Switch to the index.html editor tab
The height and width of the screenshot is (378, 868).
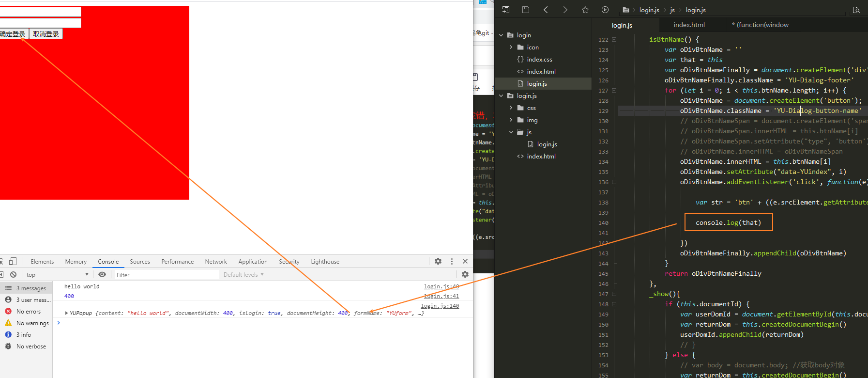coord(689,25)
